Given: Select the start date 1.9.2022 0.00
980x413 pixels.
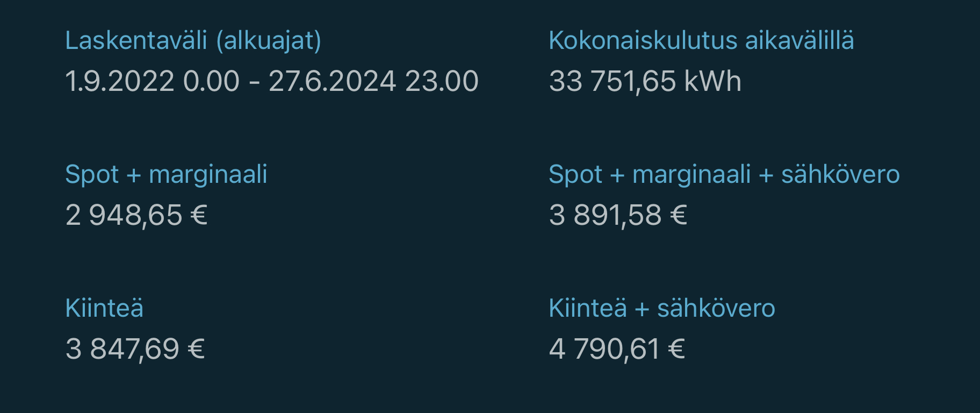Looking at the screenshot, I should tap(152, 81).
